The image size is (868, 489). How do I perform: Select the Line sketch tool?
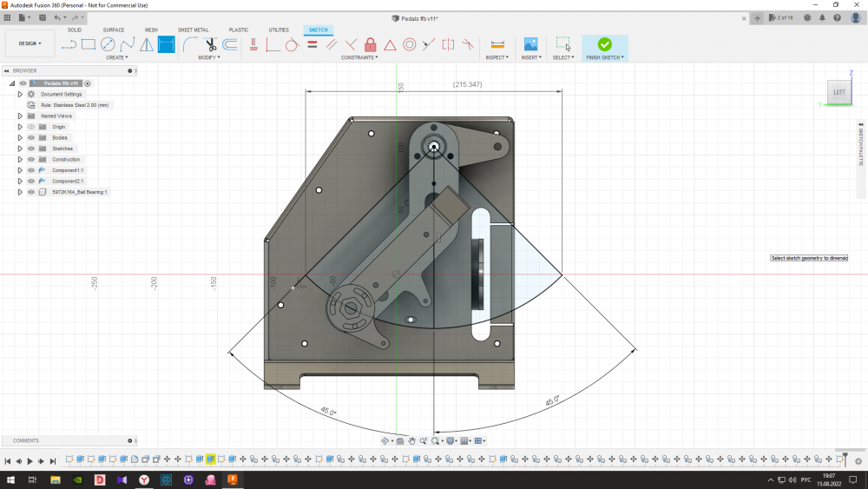pos(69,44)
